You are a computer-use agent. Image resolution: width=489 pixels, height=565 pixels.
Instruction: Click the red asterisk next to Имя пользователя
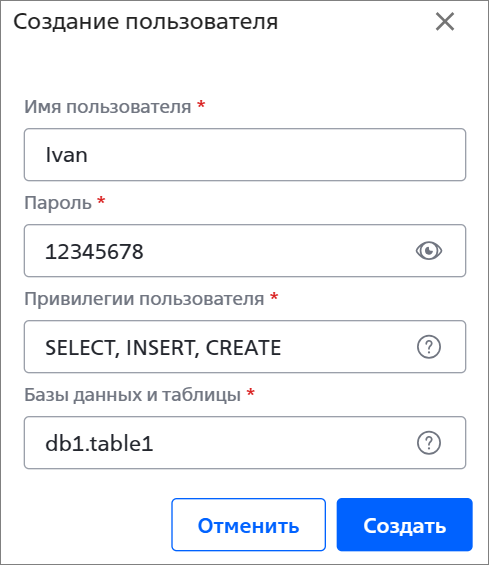pyautogui.click(x=201, y=105)
